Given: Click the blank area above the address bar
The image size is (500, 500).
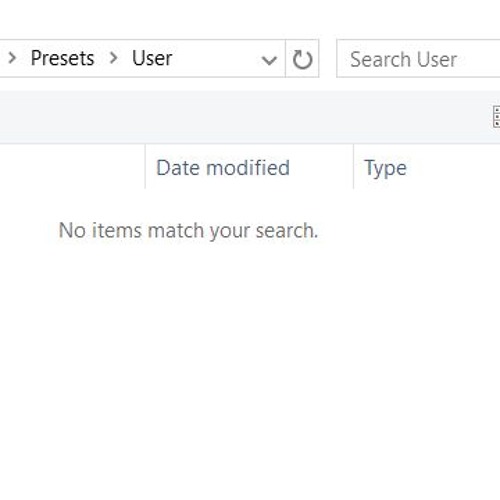Looking at the screenshot, I should [x=250, y=18].
